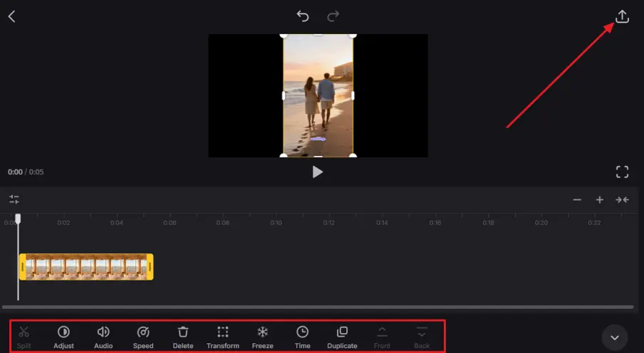The height and width of the screenshot is (353, 644).
Task: Open the Time tool
Action: click(x=302, y=337)
